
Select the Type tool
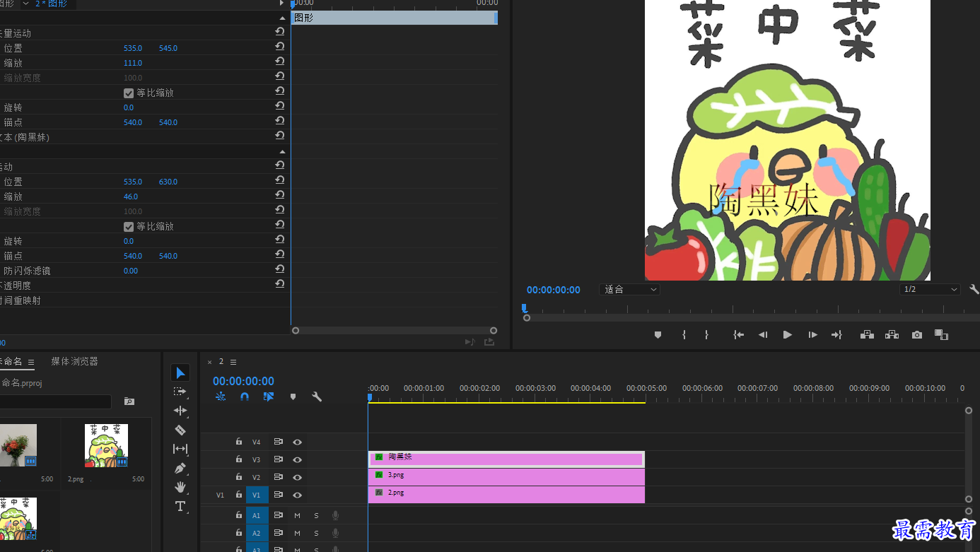pyautogui.click(x=180, y=506)
